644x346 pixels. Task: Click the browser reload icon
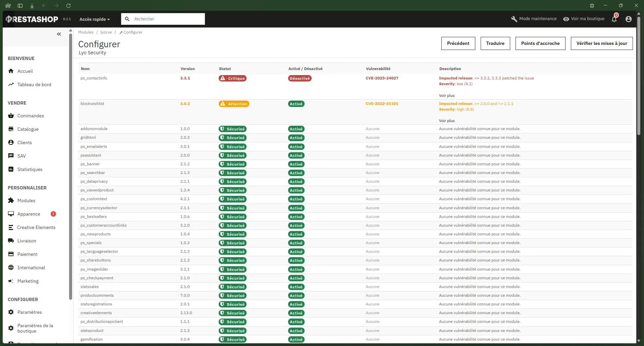68,6
